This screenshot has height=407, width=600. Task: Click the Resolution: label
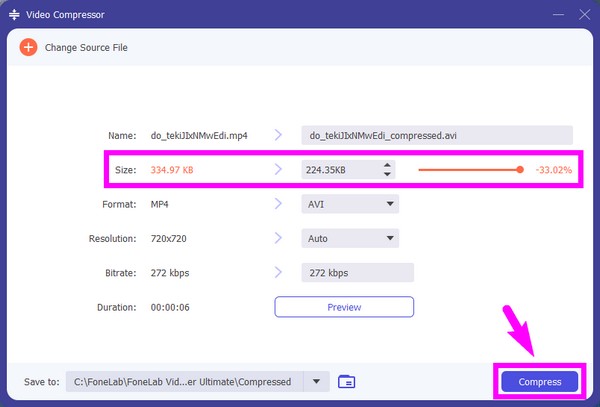click(112, 239)
